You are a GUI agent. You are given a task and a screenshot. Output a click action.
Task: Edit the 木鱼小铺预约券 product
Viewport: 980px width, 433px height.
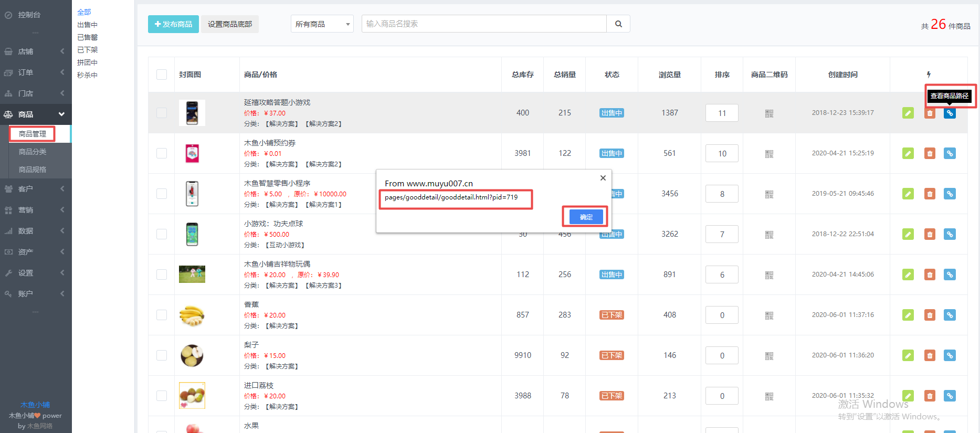[x=908, y=153]
